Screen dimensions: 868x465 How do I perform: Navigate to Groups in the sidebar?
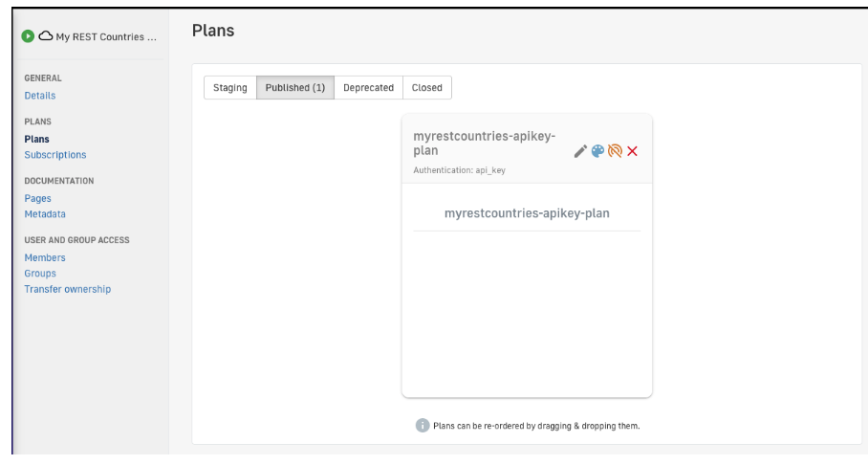[40, 274]
